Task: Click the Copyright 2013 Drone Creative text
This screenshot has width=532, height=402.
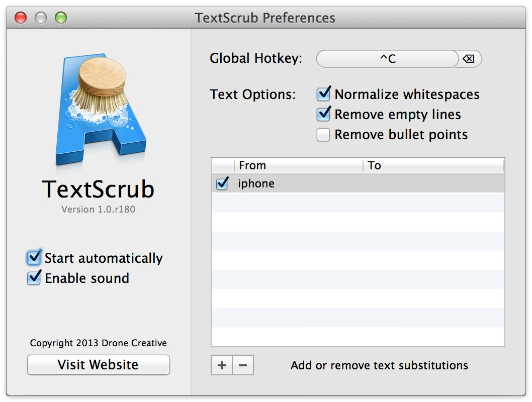Action: point(99,343)
